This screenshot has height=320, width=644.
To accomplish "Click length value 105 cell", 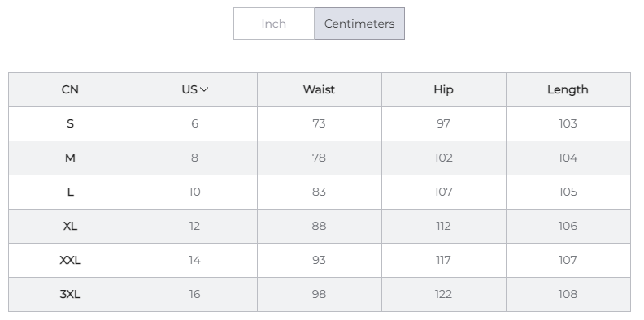I will [x=568, y=192].
